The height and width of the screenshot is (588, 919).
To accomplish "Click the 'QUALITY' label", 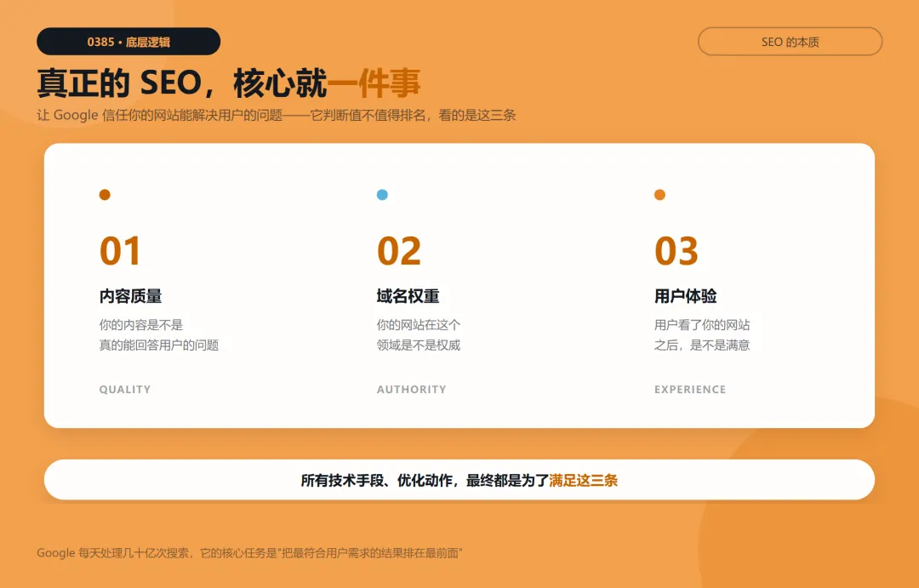I will 125,389.
